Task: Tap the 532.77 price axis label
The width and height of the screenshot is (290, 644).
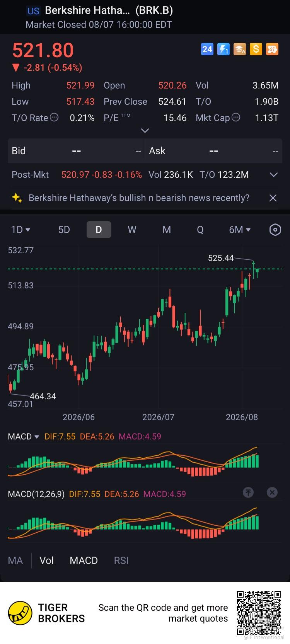Action: [21, 250]
